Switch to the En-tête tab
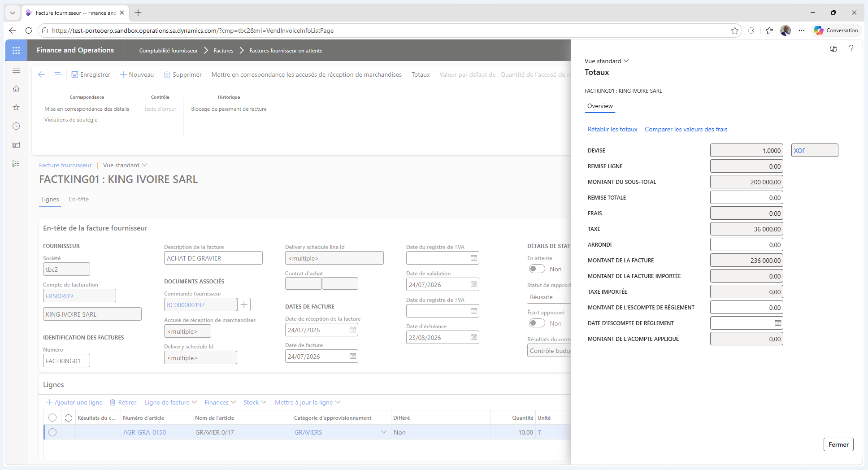Viewport: 868px width, 470px height. pyautogui.click(x=79, y=200)
